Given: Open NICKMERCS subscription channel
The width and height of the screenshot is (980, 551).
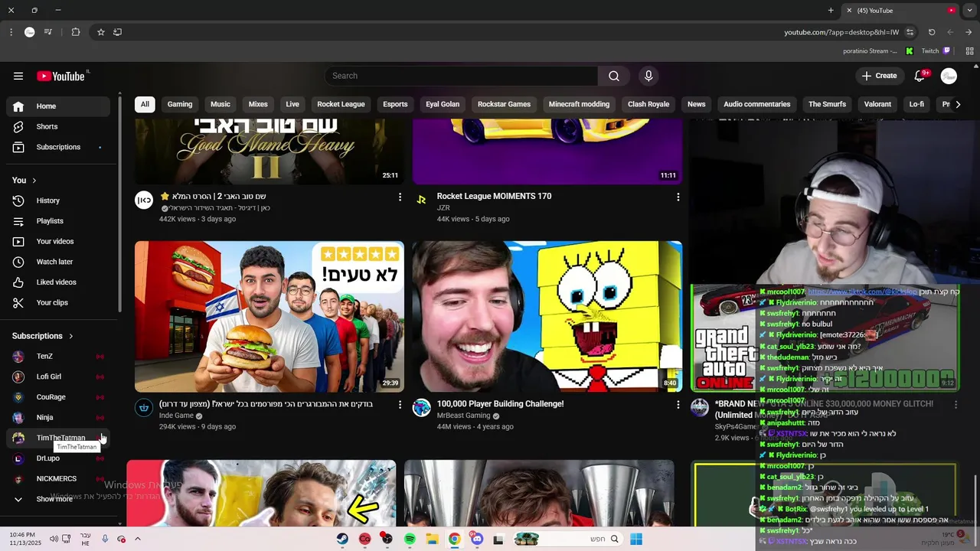Looking at the screenshot, I should coord(58,478).
